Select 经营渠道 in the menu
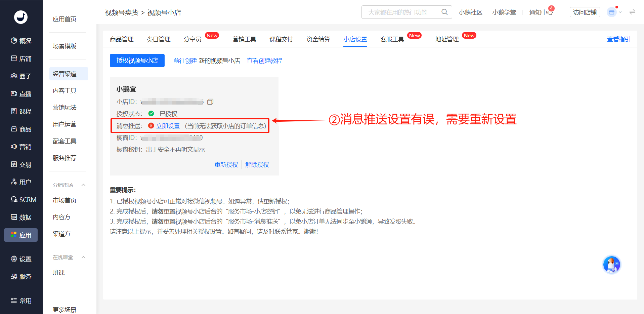644x314 pixels. click(69, 74)
